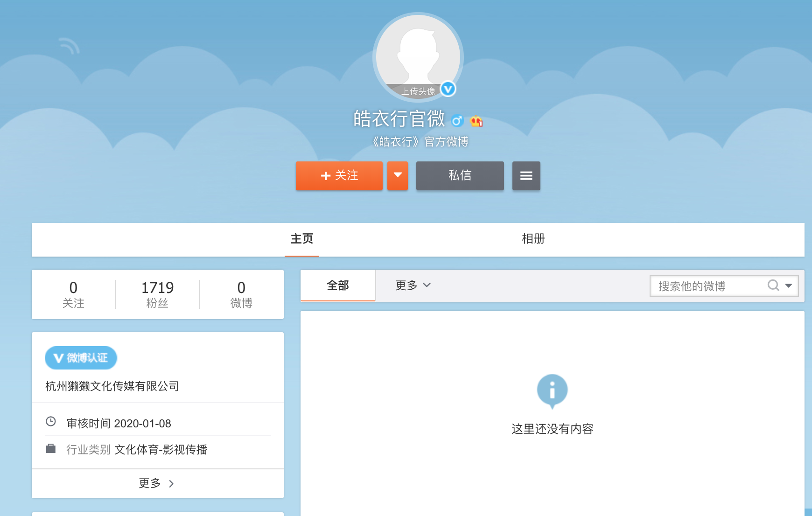Select the 全部 posts tab
812x516 pixels.
338,286
